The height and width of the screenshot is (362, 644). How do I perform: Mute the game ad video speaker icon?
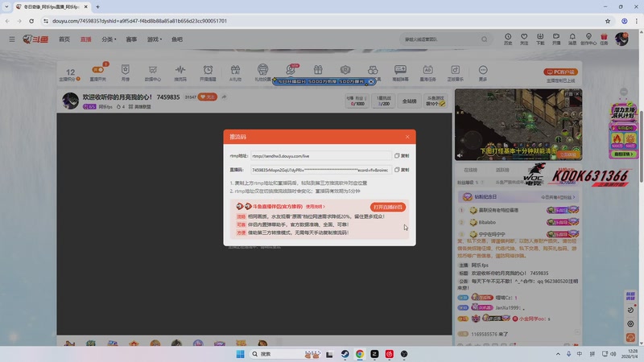[x=460, y=155]
